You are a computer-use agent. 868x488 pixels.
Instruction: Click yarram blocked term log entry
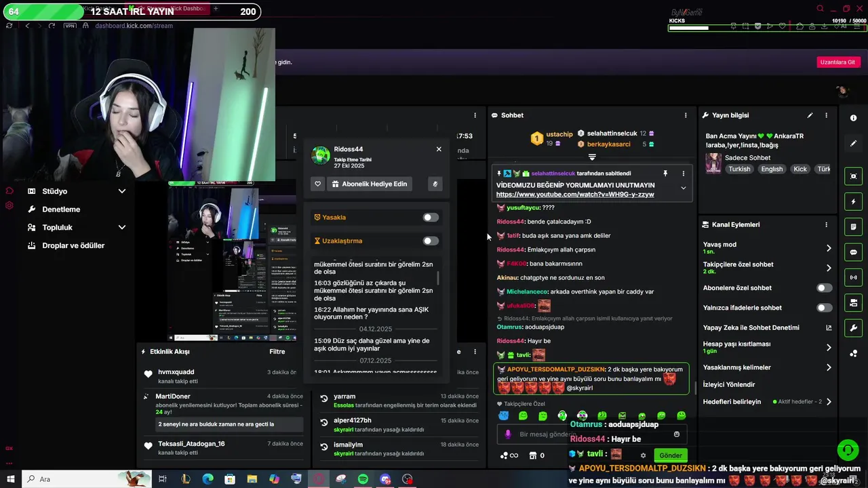[399, 401]
